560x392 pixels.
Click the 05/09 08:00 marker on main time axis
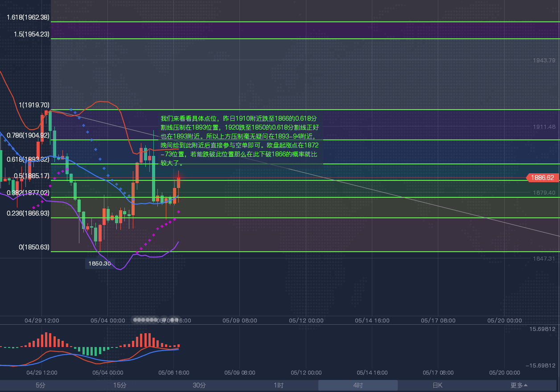point(240,320)
